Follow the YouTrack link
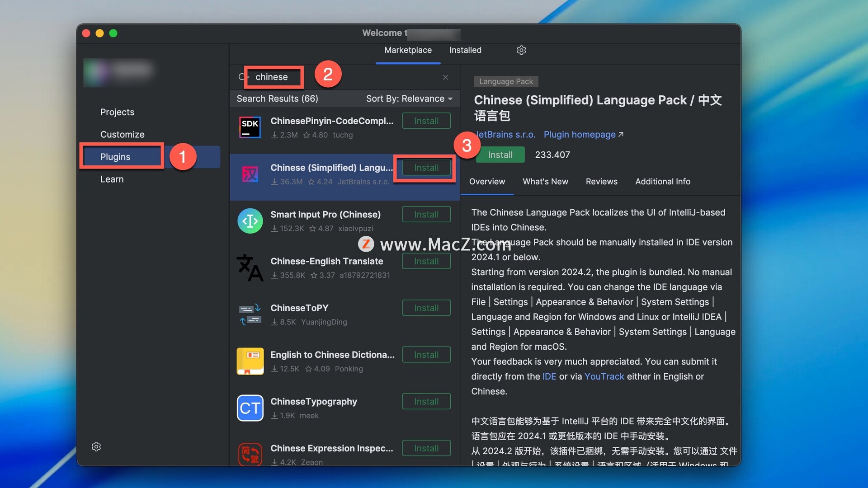The width and height of the screenshot is (868, 488). pos(604,376)
